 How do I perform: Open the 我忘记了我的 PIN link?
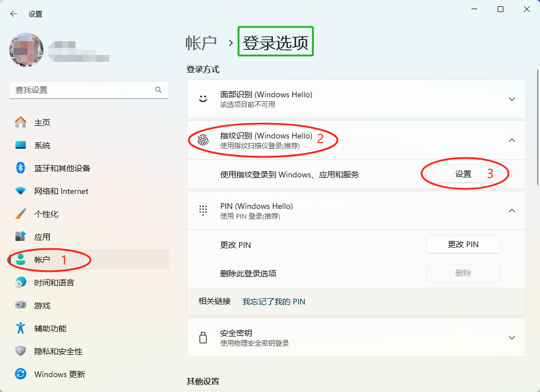(273, 302)
